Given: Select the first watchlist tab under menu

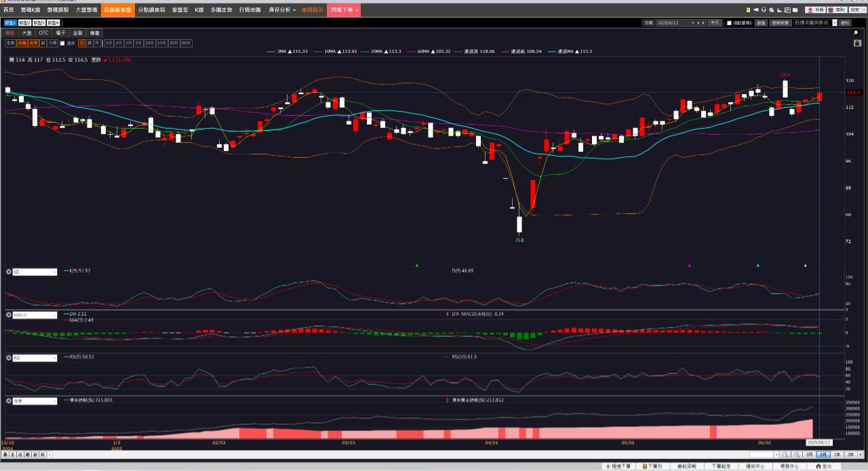Looking at the screenshot, I should tap(10, 22).
